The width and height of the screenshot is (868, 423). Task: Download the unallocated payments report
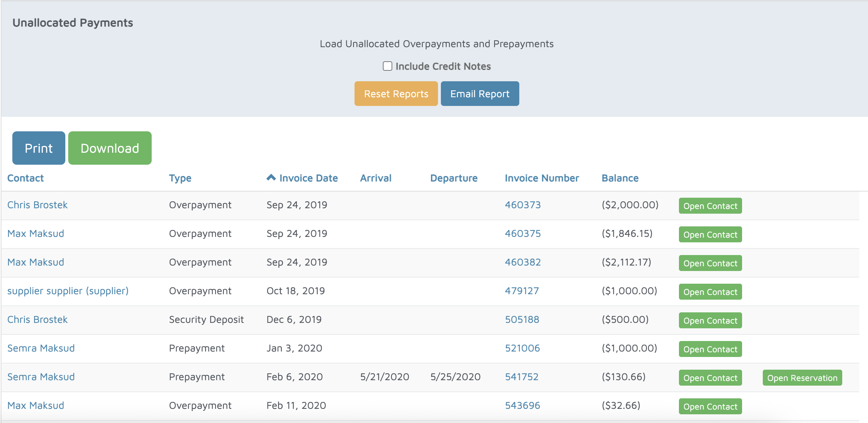point(110,148)
